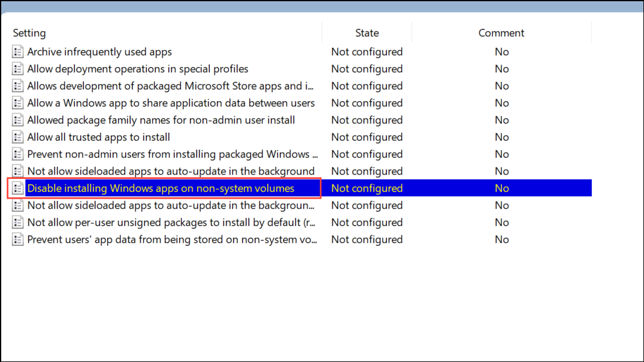The width and height of the screenshot is (644, 362).
Task: Select Prevent users' app data stored on non-system volumes
Action: coord(172,239)
